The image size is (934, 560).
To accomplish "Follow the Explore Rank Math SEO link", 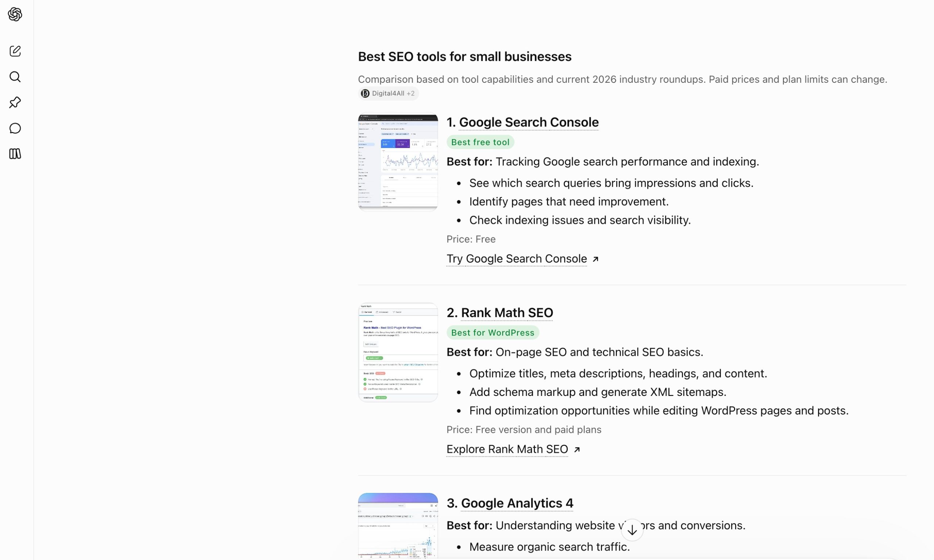I will 507,450.
